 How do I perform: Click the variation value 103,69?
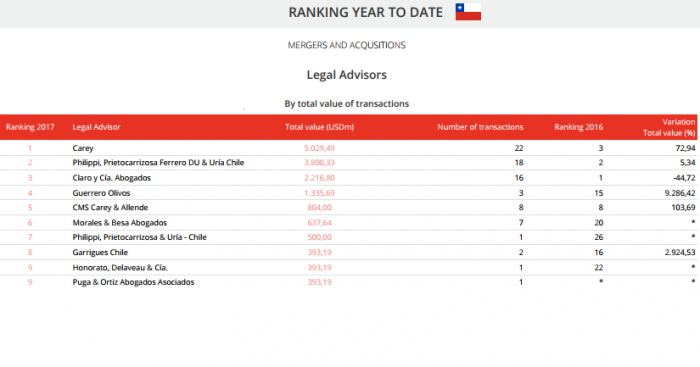point(683,208)
